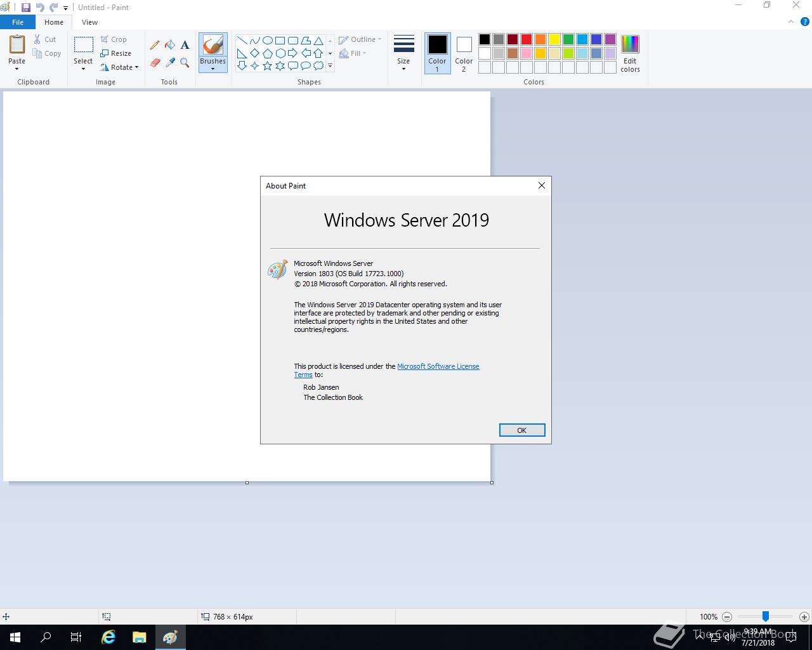Click Undo arrow in quick access toolbar
812x650 pixels.
point(40,8)
